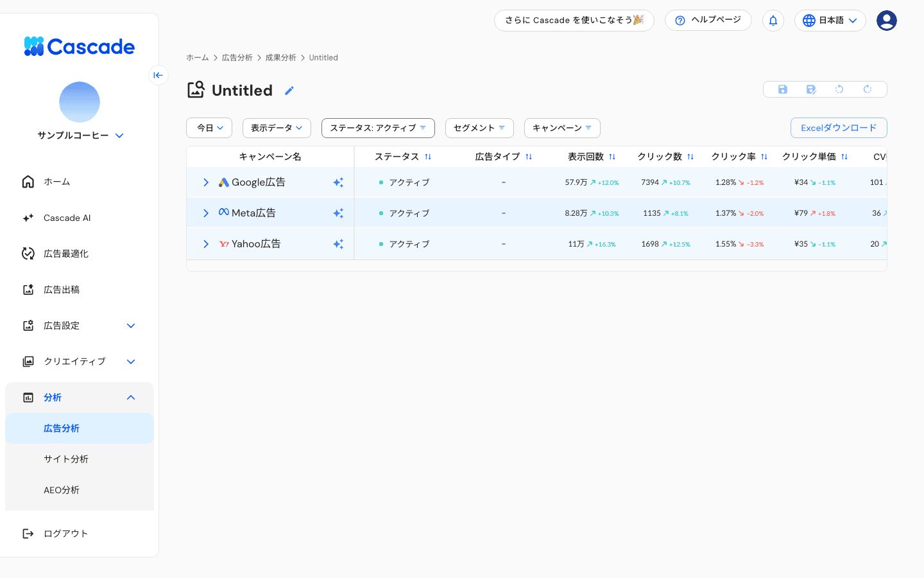Expand the クリエイティブ sidebar section
Image resolution: width=924 pixels, height=578 pixels.
[x=131, y=362]
